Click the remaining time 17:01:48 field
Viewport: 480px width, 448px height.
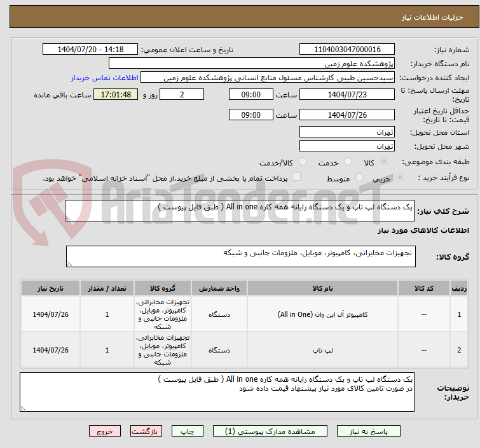116,94
